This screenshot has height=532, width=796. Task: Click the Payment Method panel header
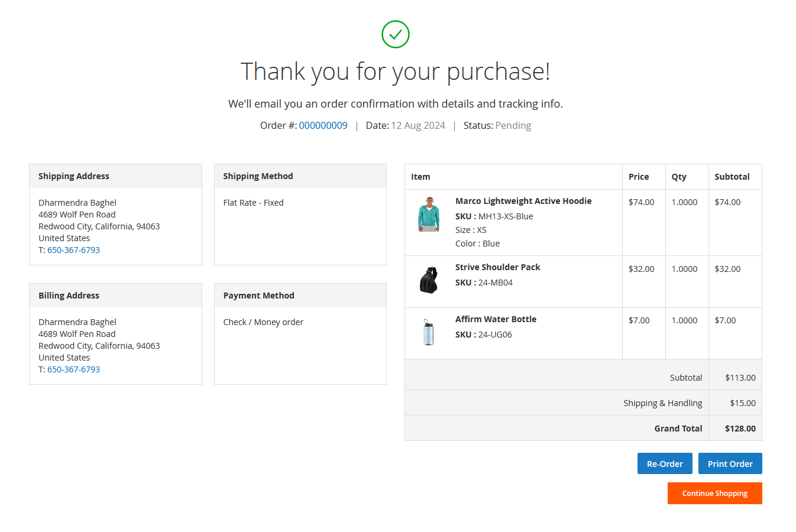258,296
